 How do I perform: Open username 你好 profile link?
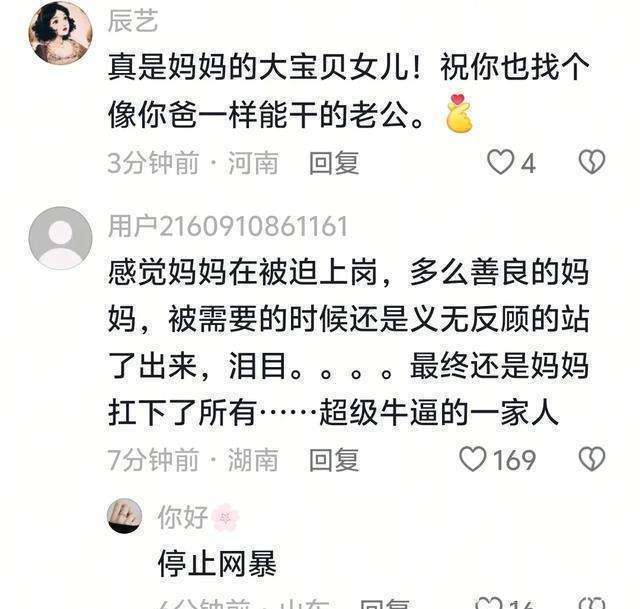point(183,517)
